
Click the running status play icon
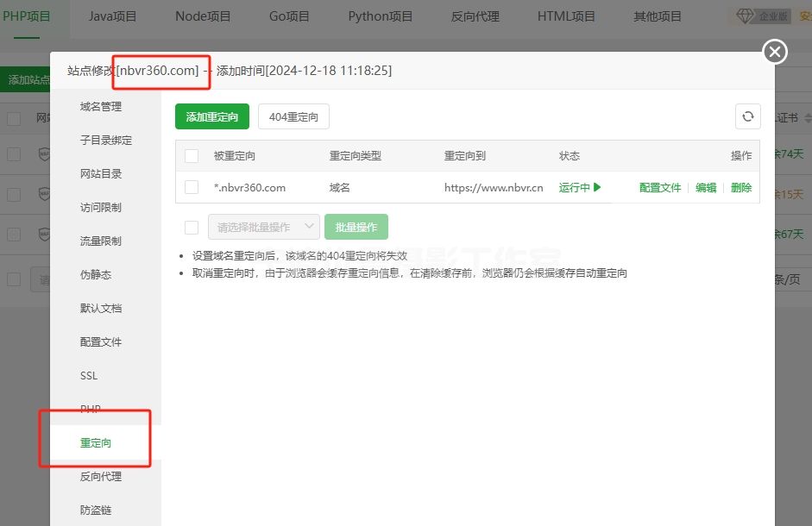597,187
